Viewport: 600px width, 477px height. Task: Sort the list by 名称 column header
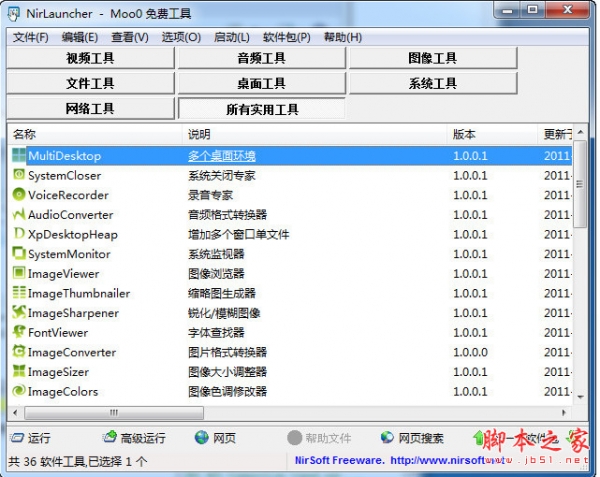click(x=95, y=134)
